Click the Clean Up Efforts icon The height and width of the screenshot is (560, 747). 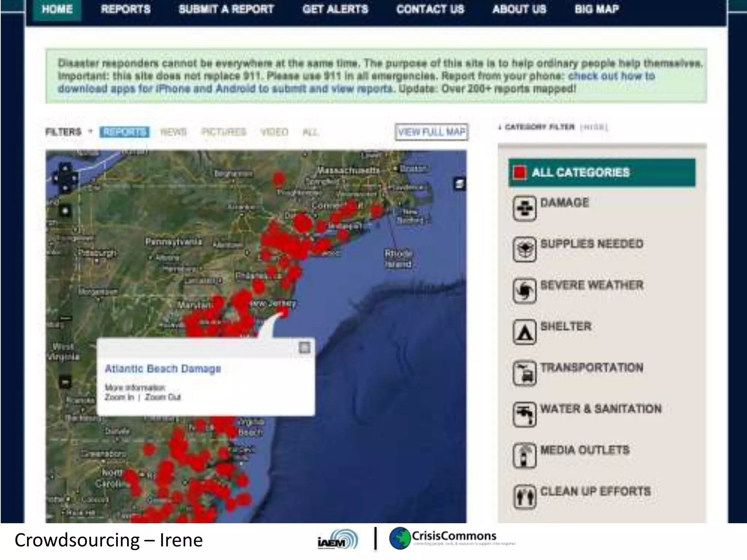pyautogui.click(x=525, y=497)
